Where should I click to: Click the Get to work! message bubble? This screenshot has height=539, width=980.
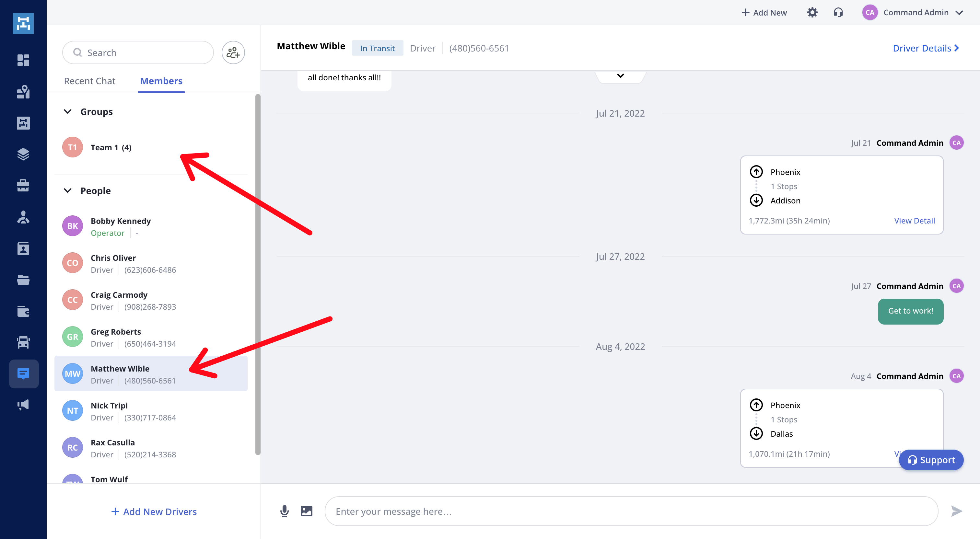[910, 311]
